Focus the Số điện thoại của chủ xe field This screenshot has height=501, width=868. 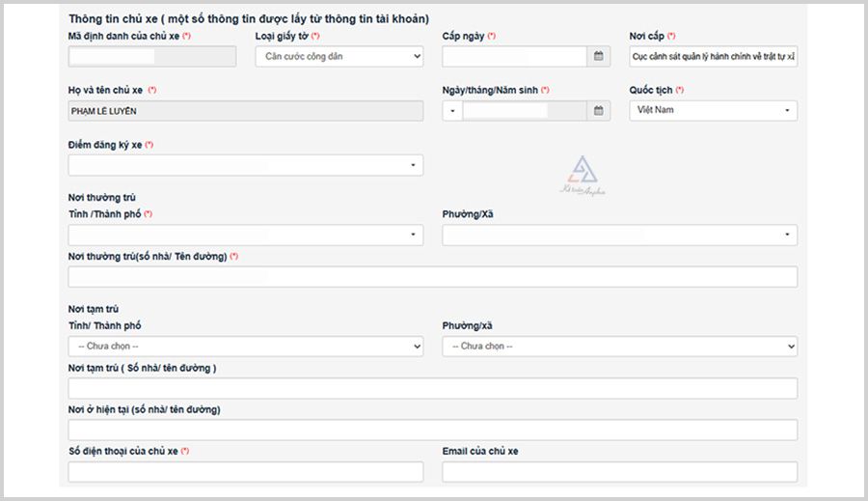[x=245, y=472]
